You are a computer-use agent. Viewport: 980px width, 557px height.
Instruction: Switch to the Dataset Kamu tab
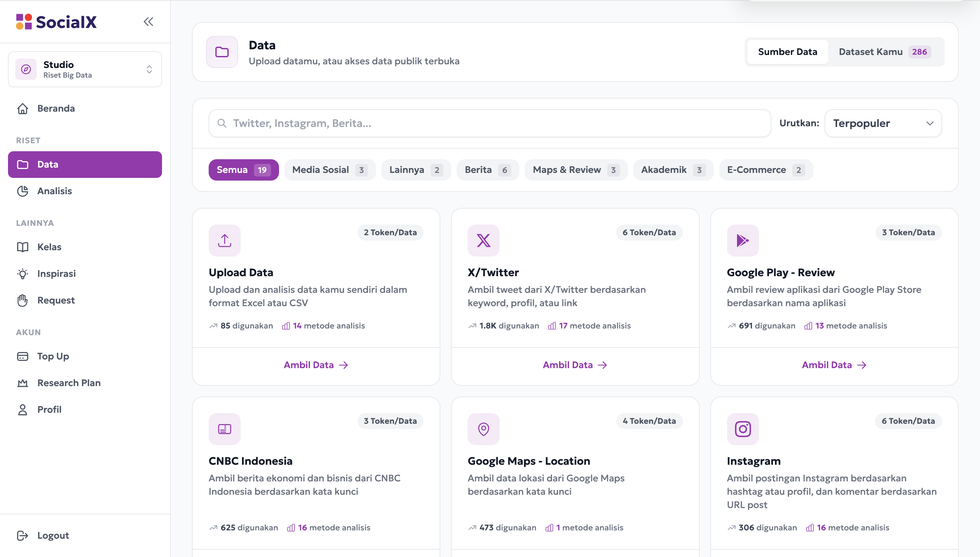point(884,52)
